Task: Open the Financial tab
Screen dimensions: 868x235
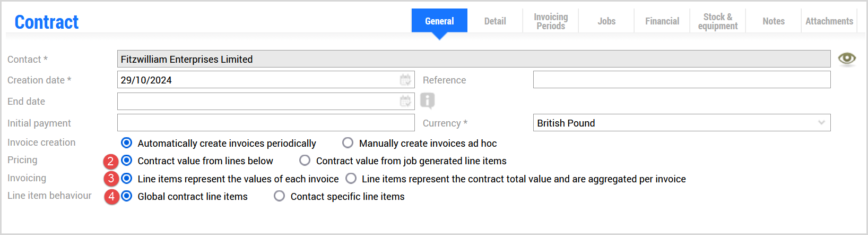Action: (x=662, y=21)
